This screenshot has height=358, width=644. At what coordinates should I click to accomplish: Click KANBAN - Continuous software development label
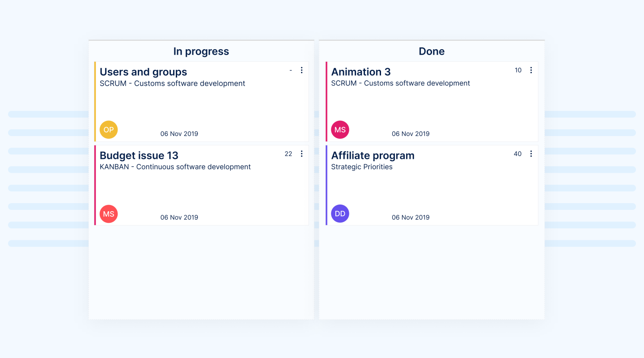click(x=175, y=167)
